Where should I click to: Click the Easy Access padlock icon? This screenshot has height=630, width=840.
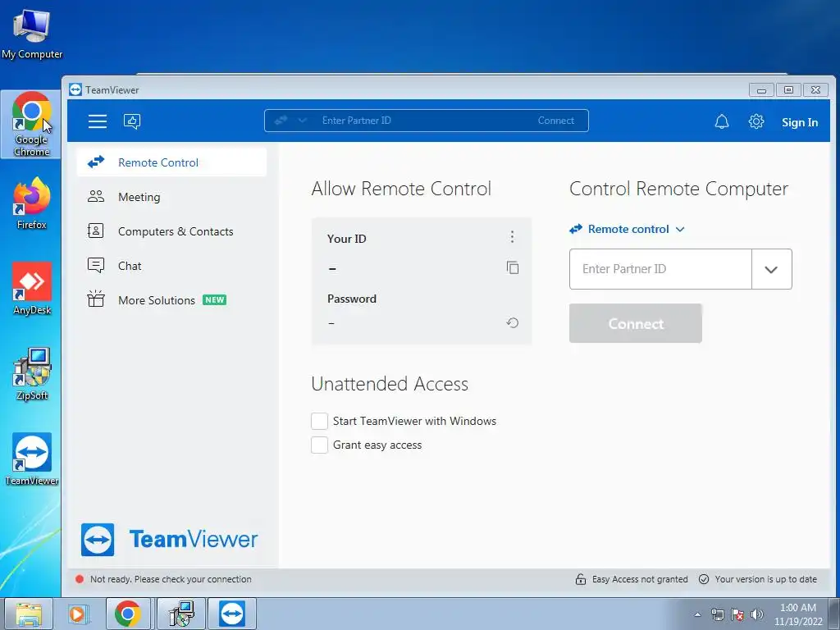tap(580, 579)
